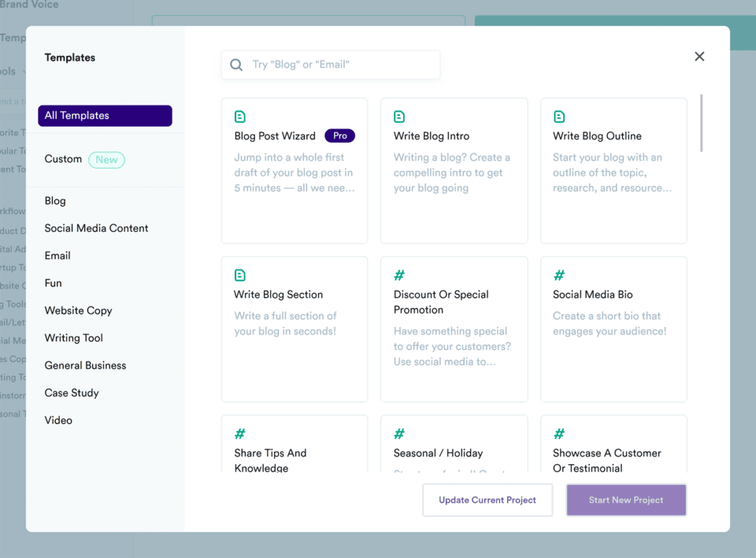
Task: Select the Blog category in the sidebar
Action: click(x=55, y=200)
